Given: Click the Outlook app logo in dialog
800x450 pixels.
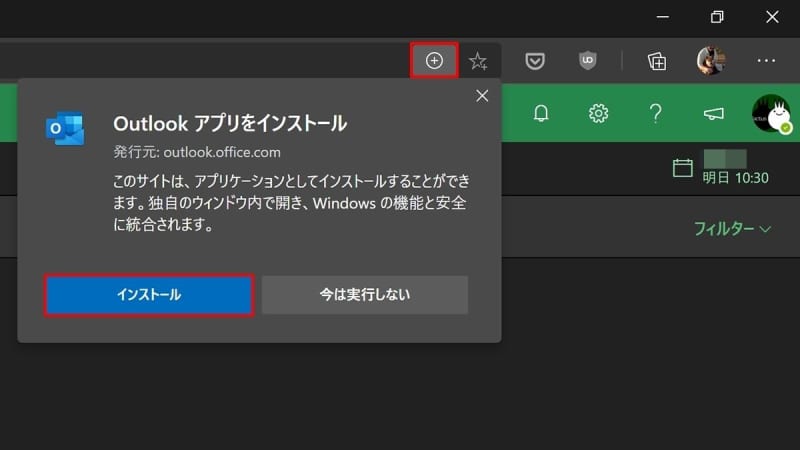Looking at the screenshot, I should click(x=65, y=129).
